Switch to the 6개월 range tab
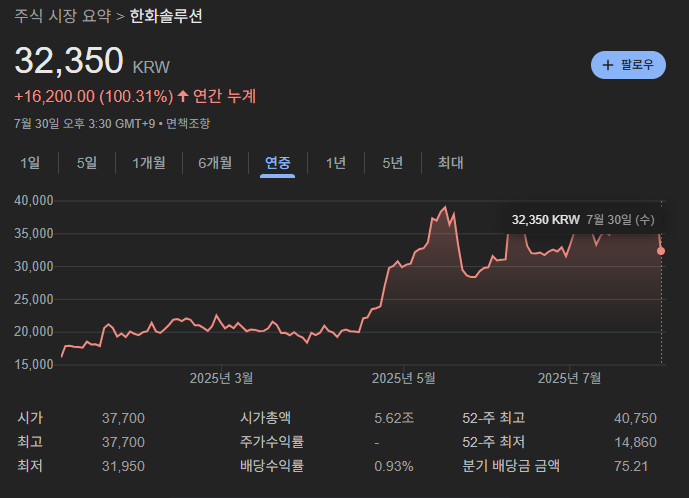The image size is (689, 498). (215, 163)
